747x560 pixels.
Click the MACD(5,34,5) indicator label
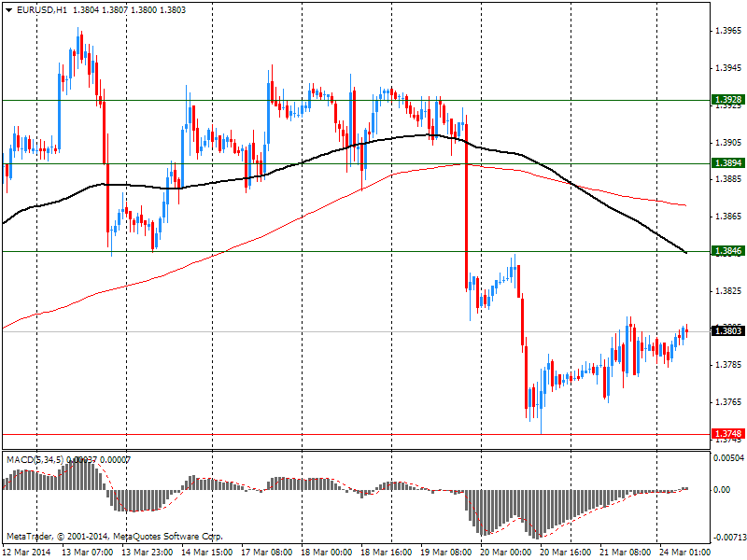click(35, 459)
